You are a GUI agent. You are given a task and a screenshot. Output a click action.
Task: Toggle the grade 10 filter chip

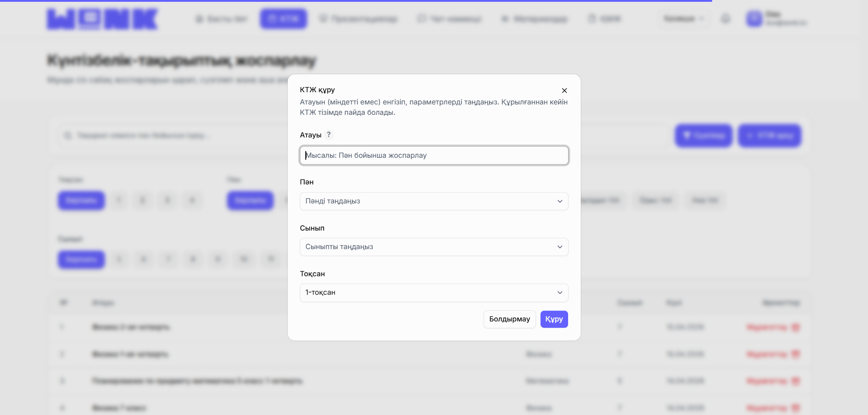244,259
